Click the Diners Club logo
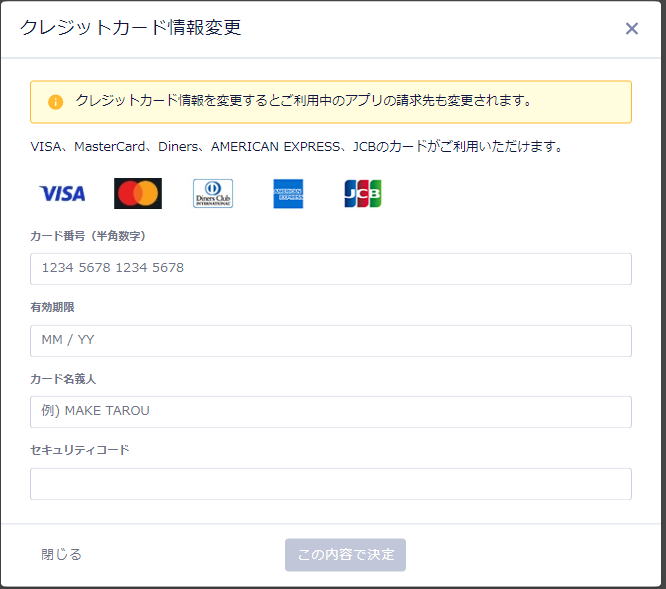666x589 pixels. (x=213, y=193)
